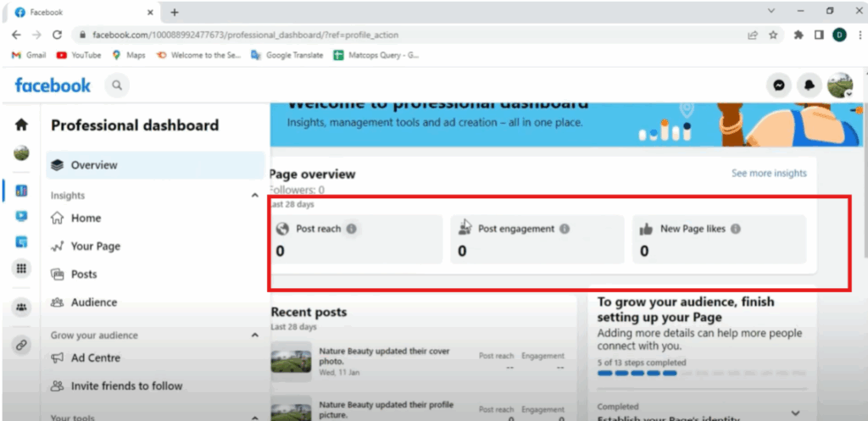Open Matcops Query bookmark
The width and height of the screenshot is (868, 421).
click(376, 55)
